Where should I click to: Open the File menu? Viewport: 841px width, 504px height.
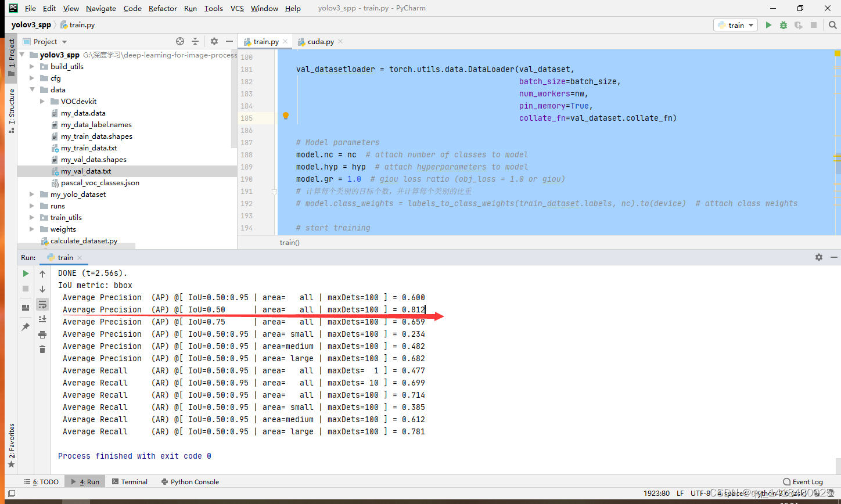(x=30, y=8)
